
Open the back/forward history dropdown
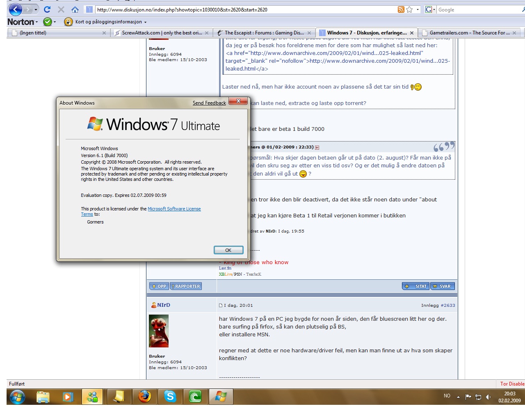pyautogui.click(x=36, y=9)
